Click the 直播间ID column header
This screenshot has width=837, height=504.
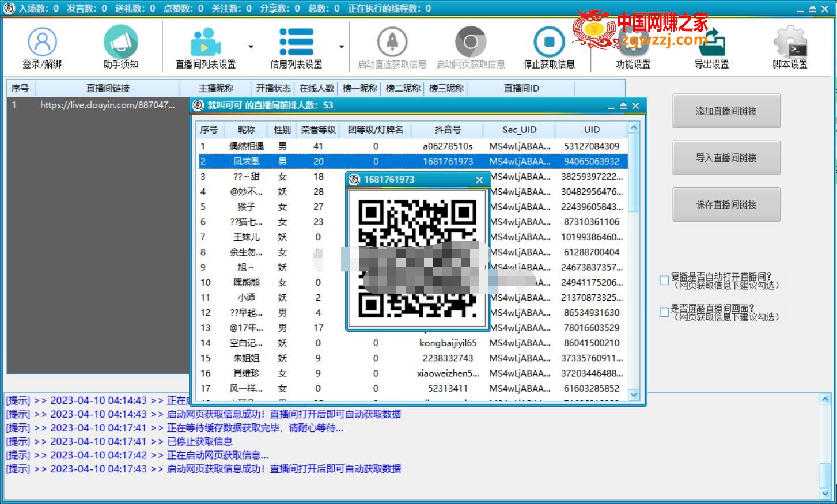(521, 88)
